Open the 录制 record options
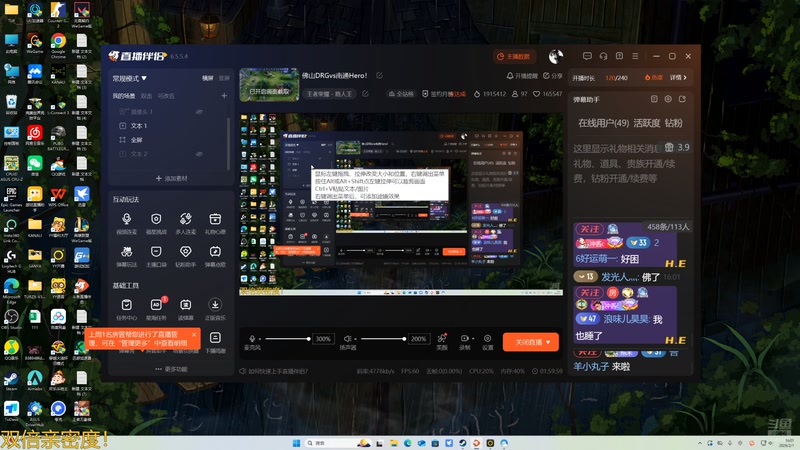This screenshot has width=800, height=450. 465,341
